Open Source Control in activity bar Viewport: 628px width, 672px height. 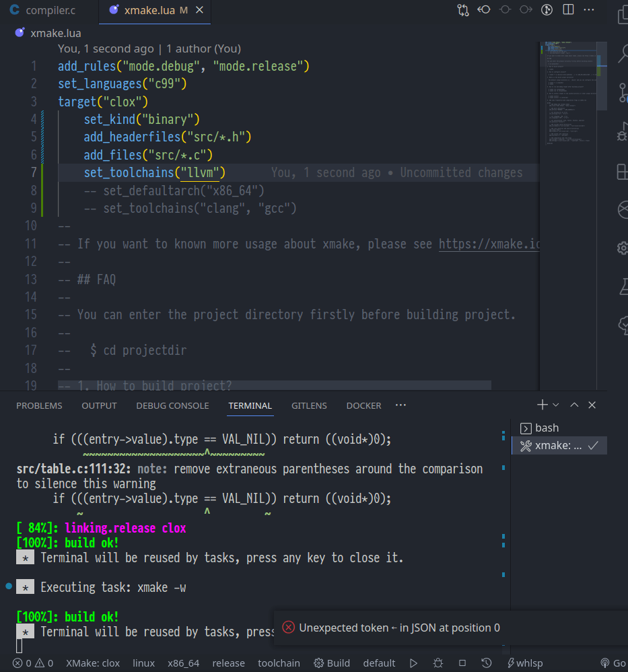tap(623, 93)
